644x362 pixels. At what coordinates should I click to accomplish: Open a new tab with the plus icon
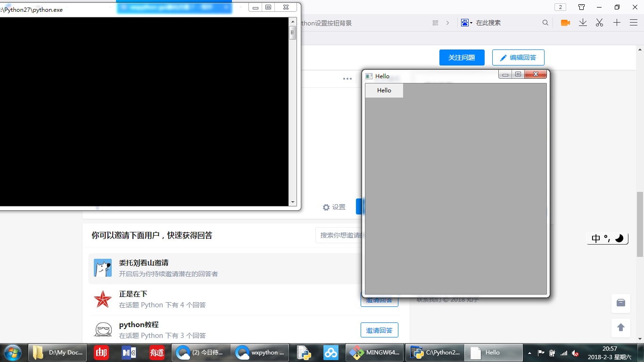[617, 22]
